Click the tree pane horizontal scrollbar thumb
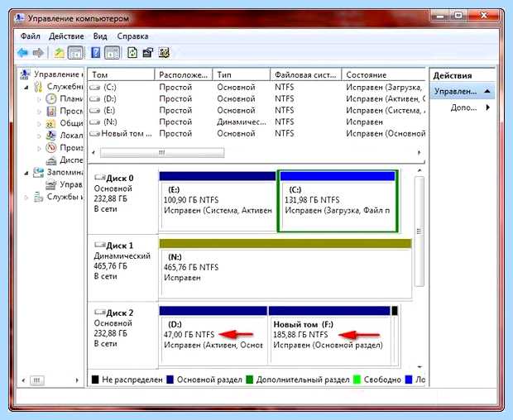 pyautogui.click(x=37, y=380)
